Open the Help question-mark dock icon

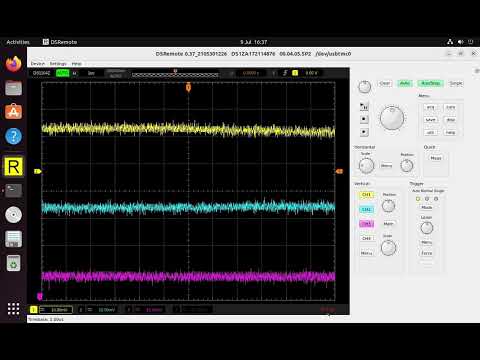coord(13,136)
